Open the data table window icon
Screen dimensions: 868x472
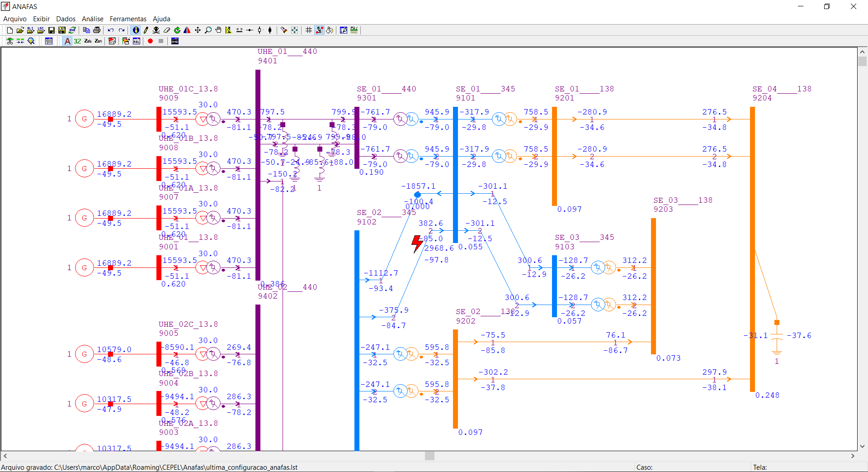tap(49, 41)
